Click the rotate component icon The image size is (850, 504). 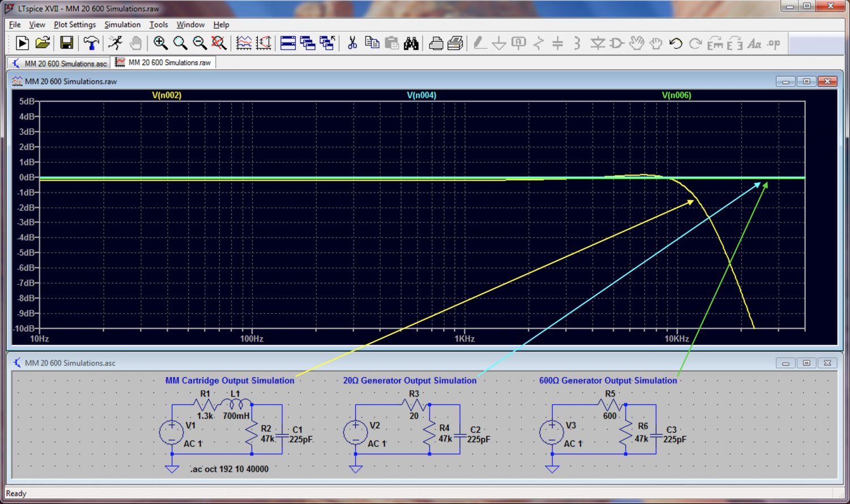[715, 43]
